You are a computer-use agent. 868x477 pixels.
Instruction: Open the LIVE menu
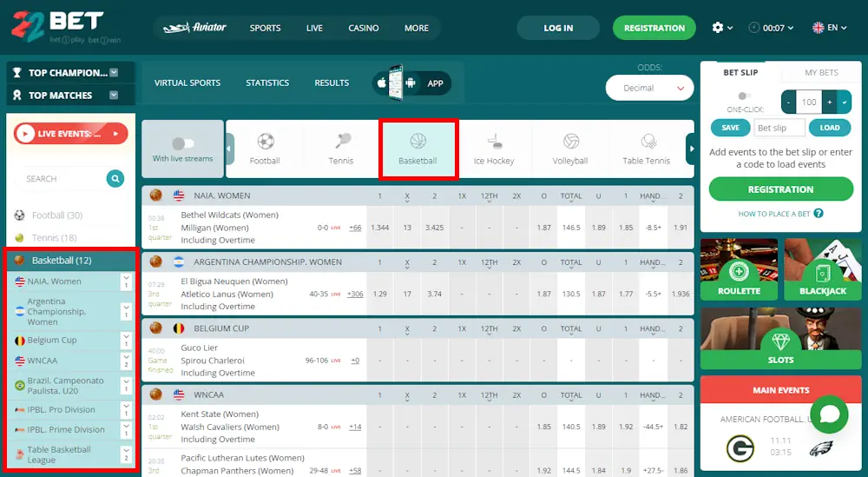[314, 28]
